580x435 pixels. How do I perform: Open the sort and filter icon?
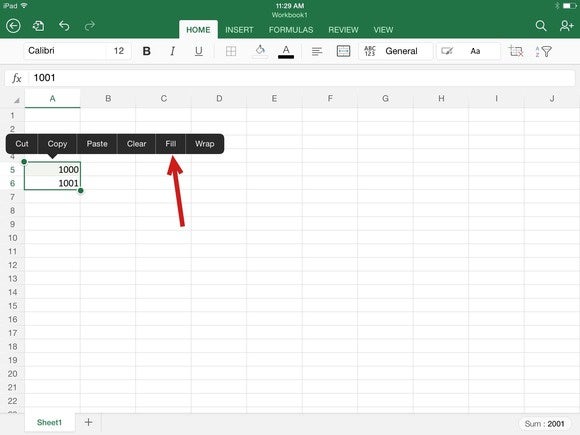click(543, 51)
